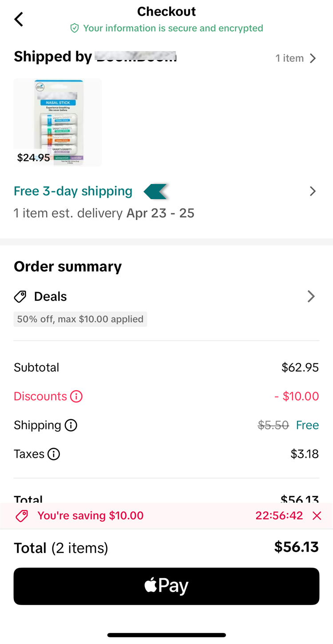Screen dimensions: 333x644
Task: Click the Deals price tag icon
Action: (20, 297)
